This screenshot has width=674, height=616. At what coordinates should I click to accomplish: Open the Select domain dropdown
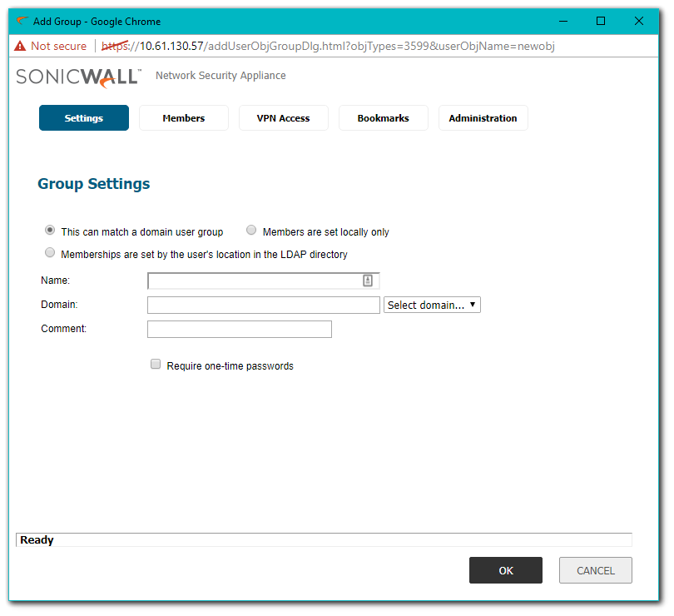[432, 306]
